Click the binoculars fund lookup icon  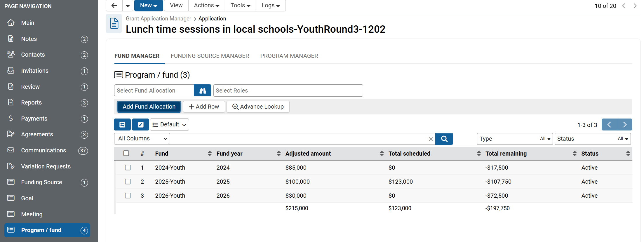click(x=203, y=90)
